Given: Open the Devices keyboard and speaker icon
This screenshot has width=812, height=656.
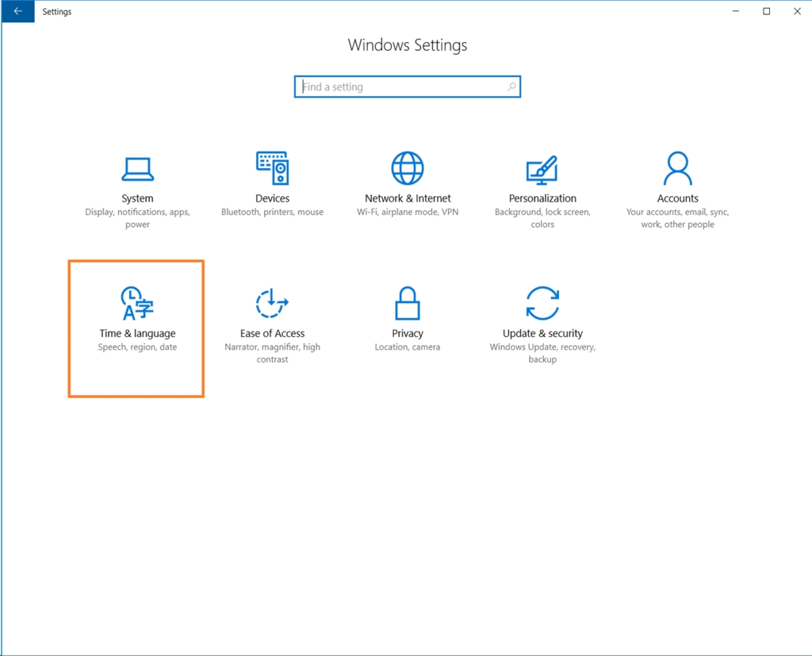Looking at the screenshot, I should 273,168.
